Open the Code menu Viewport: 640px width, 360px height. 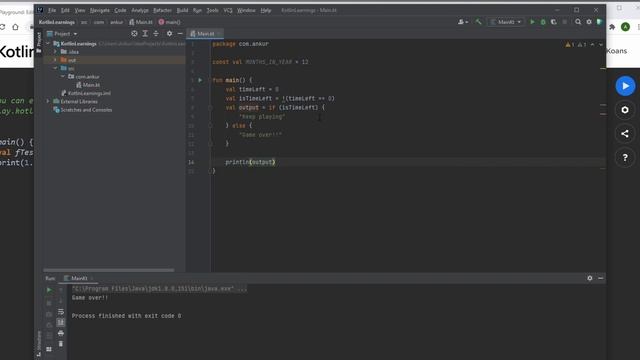(120, 10)
